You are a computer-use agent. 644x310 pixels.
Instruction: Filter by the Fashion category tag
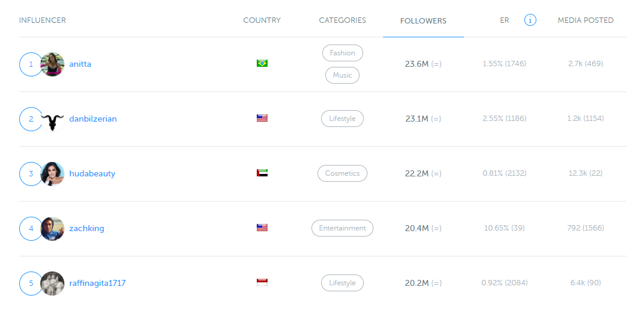pos(343,53)
